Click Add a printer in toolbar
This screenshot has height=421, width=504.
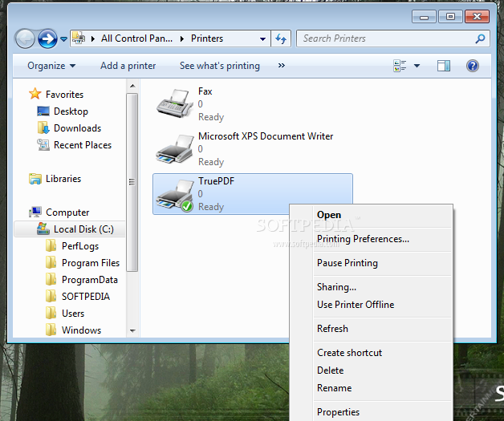128,66
